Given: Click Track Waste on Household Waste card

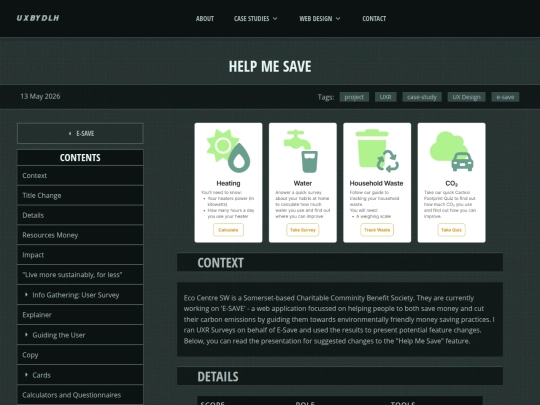Looking at the screenshot, I should (377, 230).
